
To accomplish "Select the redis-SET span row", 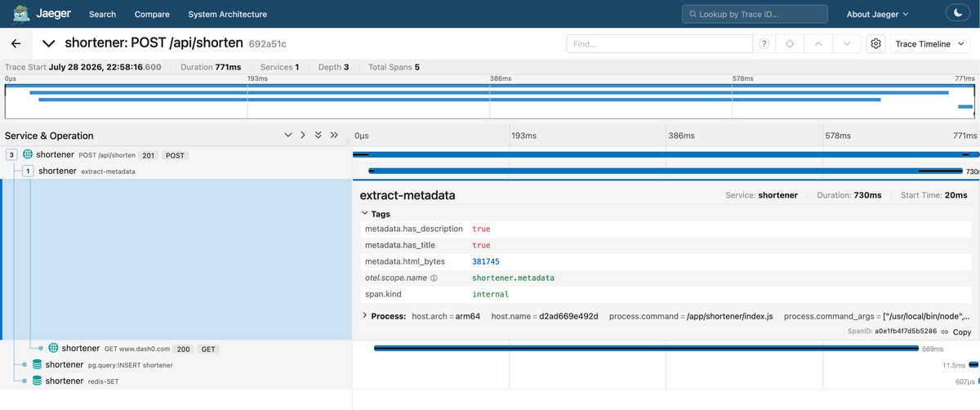I will point(176,381).
